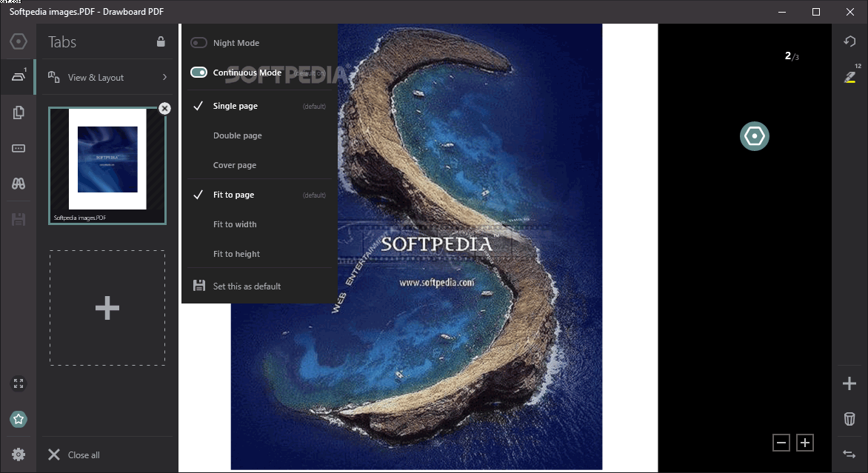Open settings with the gear icon
This screenshot has width=868, height=473.
[x=19, y=454]
